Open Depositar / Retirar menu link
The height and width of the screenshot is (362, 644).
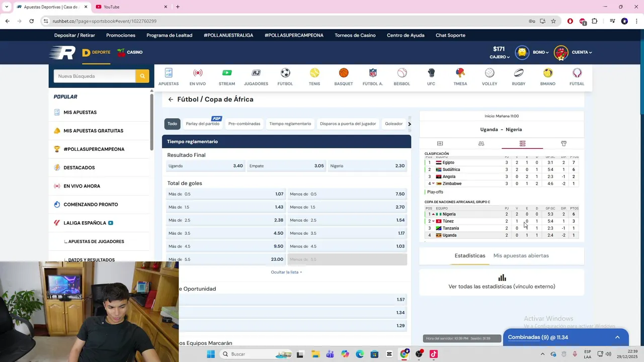tap(74, 36)
